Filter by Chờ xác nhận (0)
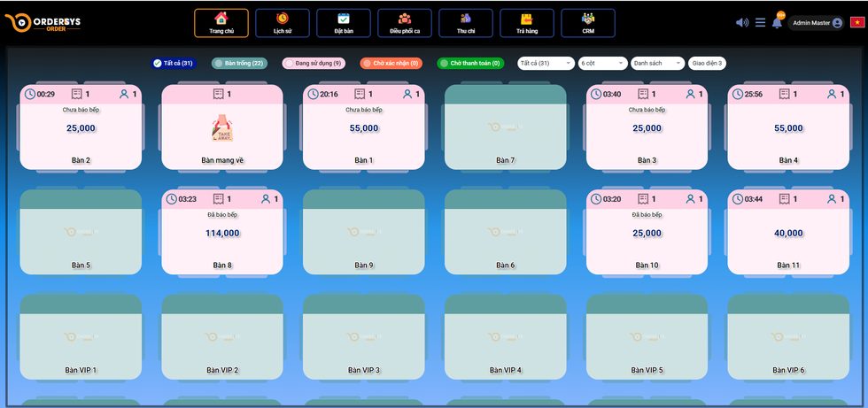This screenshot has width=868, height=408. click(391, 63)
